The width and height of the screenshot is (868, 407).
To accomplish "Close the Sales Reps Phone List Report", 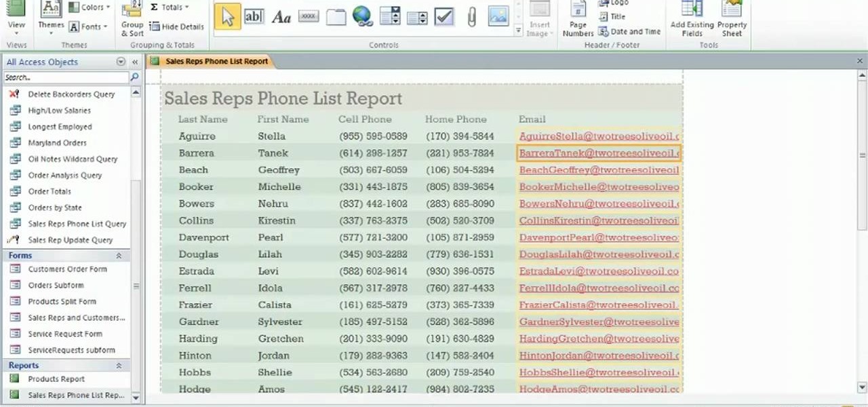I will (x=860, y=61).
